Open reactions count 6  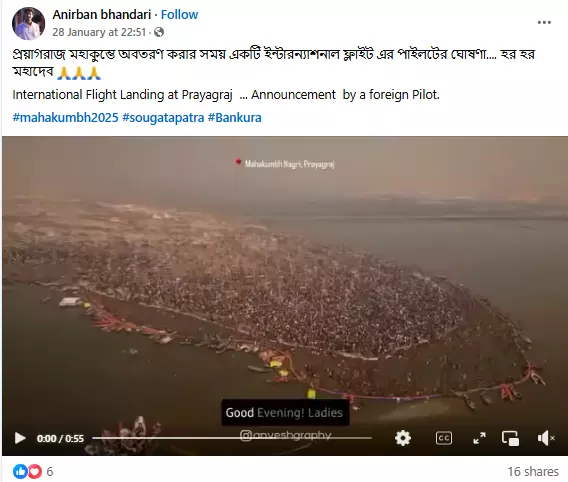[50, 471]
